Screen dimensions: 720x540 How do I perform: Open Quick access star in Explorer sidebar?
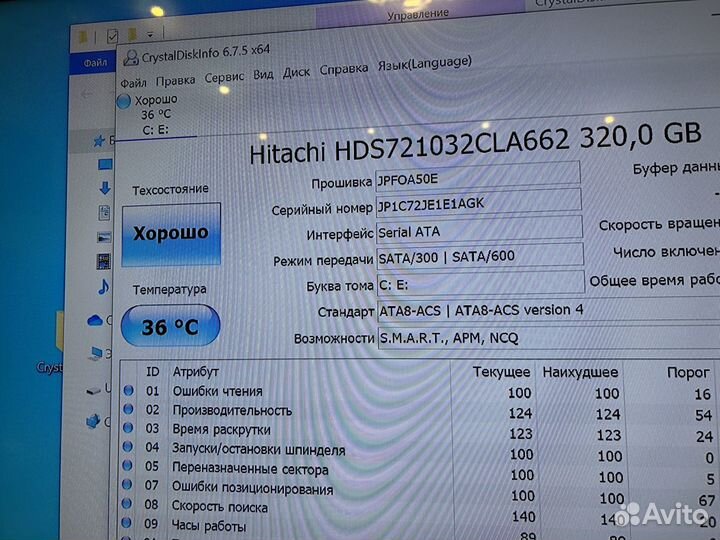tap(99, 141)
